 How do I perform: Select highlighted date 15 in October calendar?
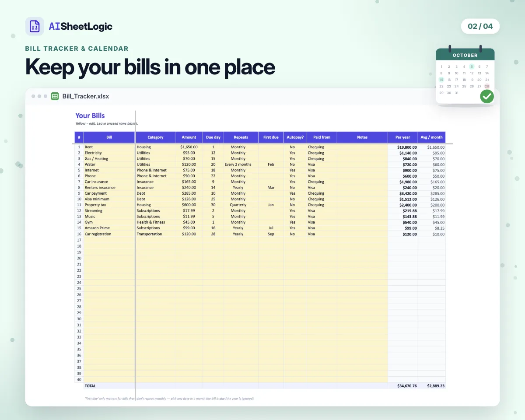[441, 80]
